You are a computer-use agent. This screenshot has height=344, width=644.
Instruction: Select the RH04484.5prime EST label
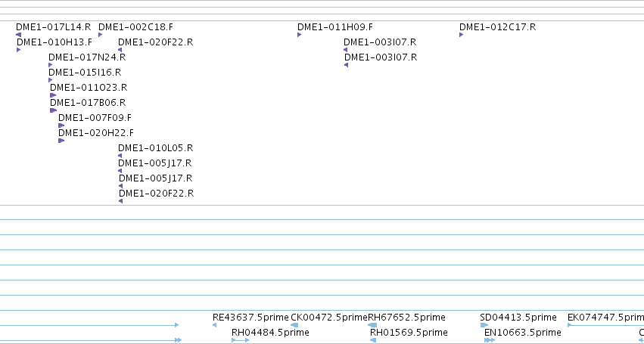pos(270,333)
